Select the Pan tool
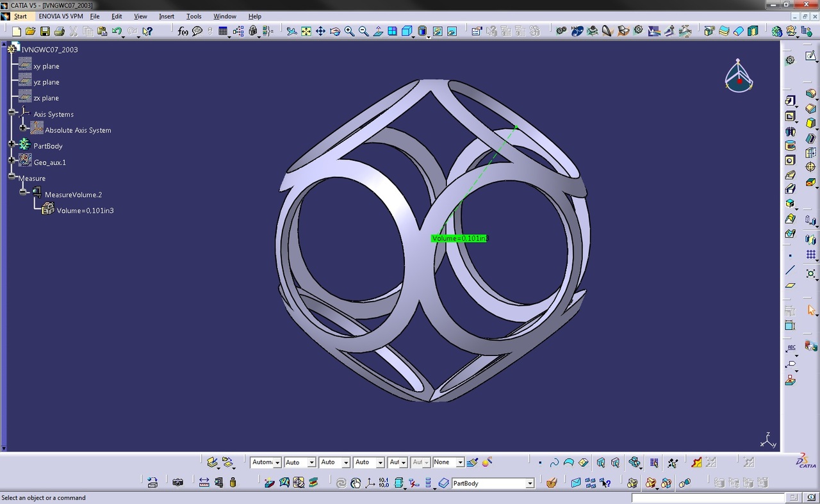The image size is (820, 504). [x=320, y=31]
